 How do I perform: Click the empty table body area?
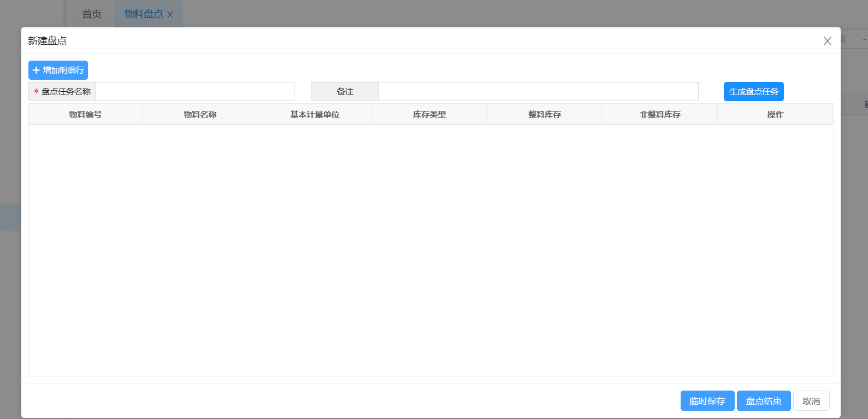point(431,250)
